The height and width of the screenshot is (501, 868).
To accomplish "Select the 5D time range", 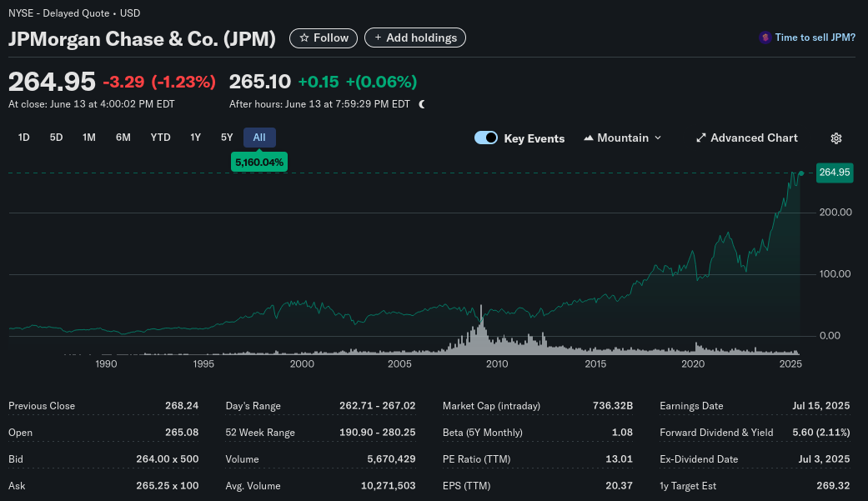I will point(57,138).
